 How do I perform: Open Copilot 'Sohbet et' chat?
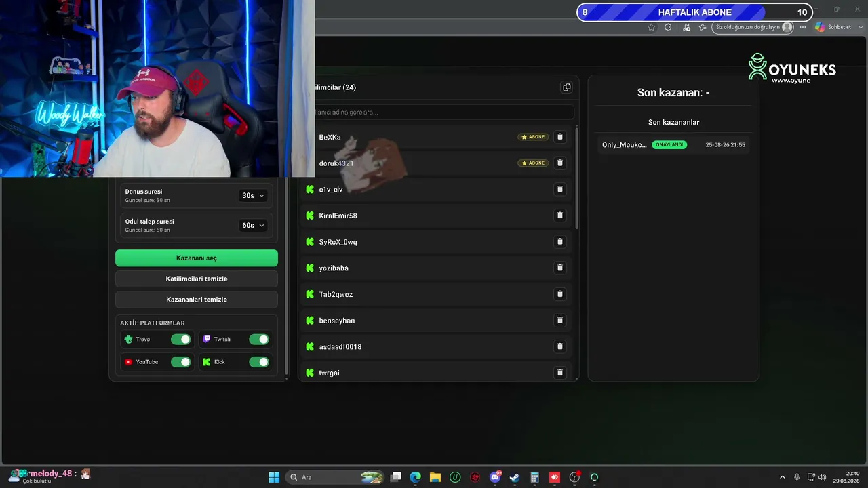tap(833, 27)
